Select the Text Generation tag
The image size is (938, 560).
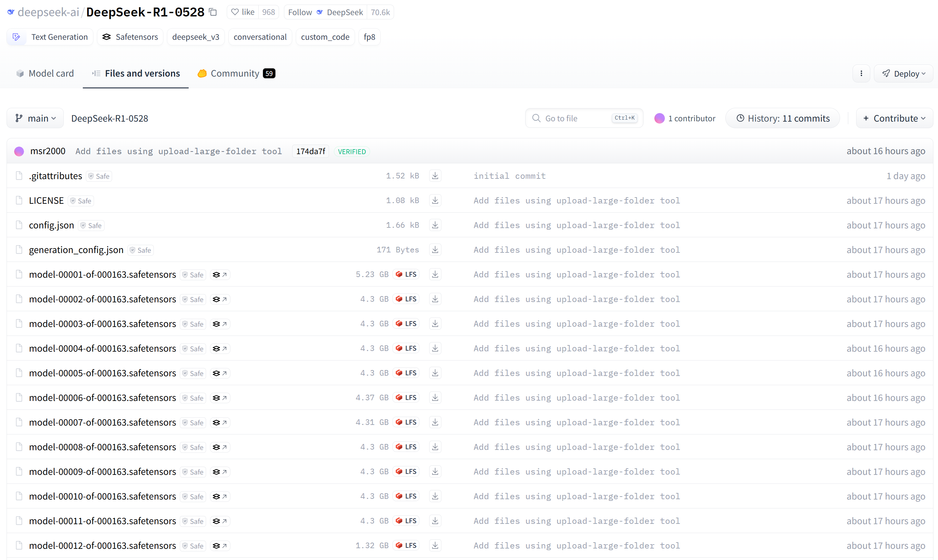click(50, 37)
